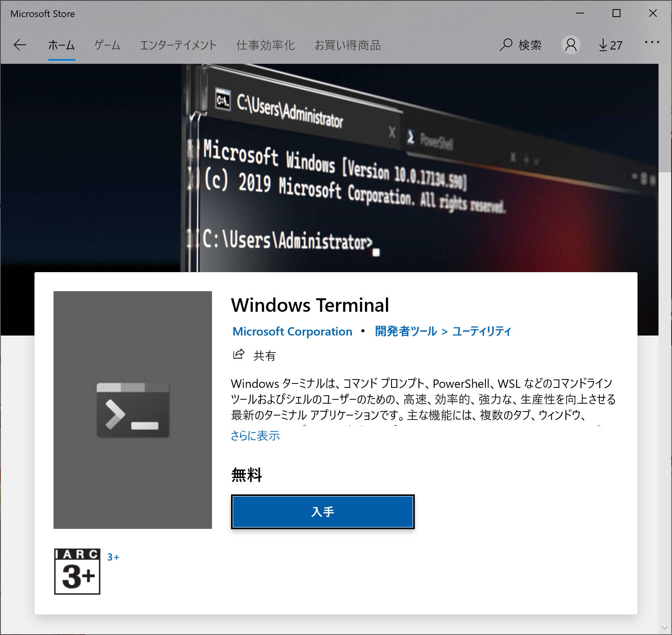
Task: Open the エンターテイメント tab
Action: pos(178,45)
